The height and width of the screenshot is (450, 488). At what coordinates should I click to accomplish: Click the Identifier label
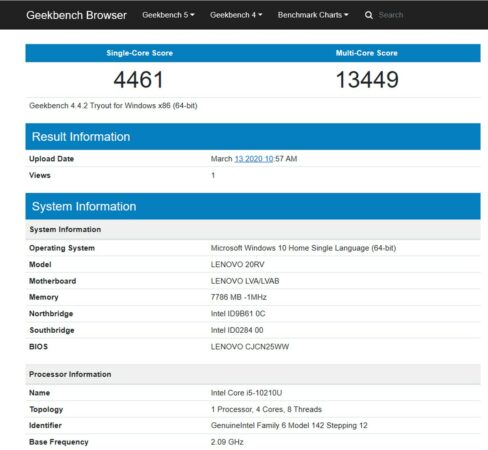pos(45,426)
